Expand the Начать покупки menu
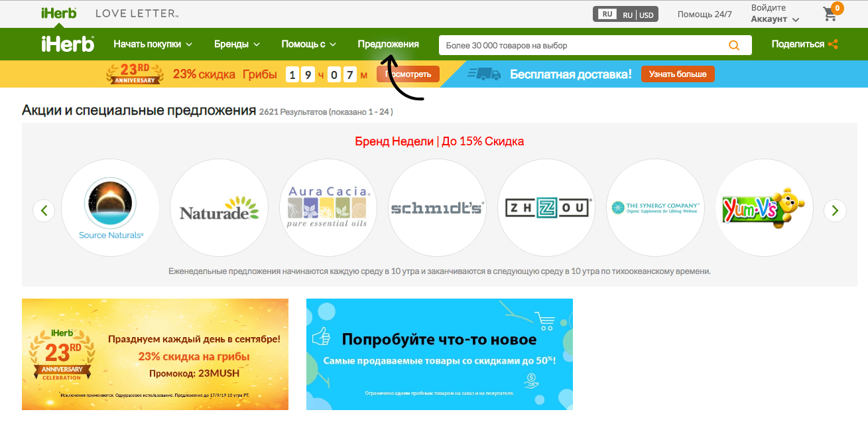 (153, 44)
